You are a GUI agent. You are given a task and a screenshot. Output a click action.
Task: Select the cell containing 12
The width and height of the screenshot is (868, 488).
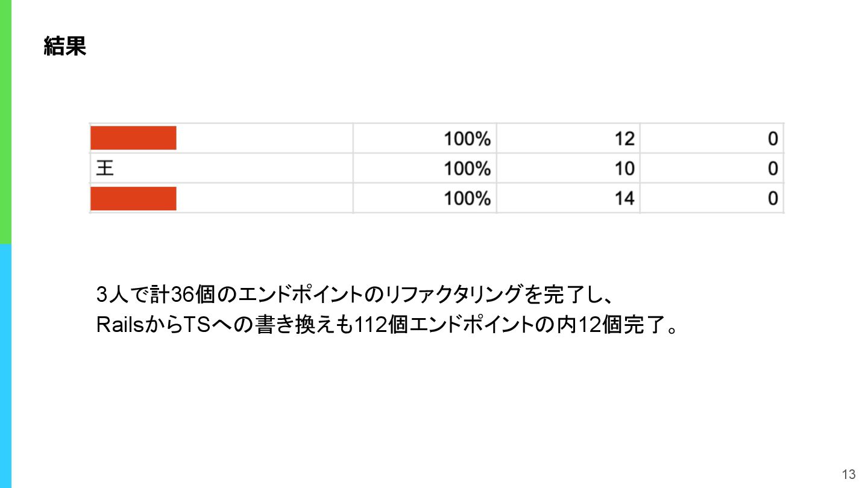click(568, 139)
